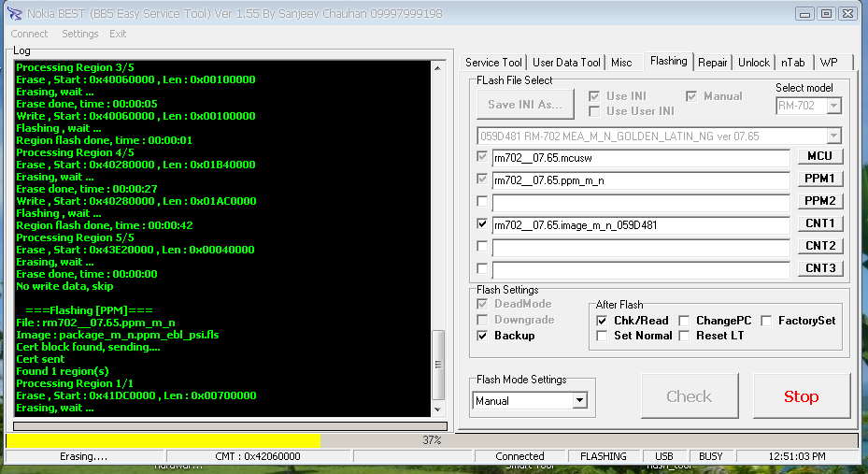Open the Flash Mode Settings dropdown
Screen dimensions: 868x474
[x=579, y=401]
